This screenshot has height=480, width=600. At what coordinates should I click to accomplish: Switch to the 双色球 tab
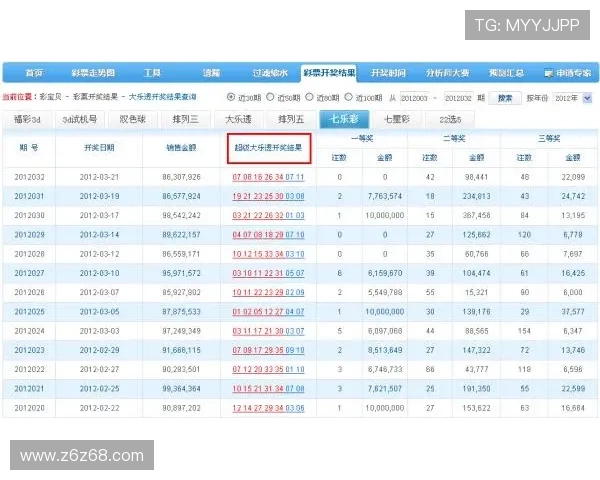(x=132, y=119)
